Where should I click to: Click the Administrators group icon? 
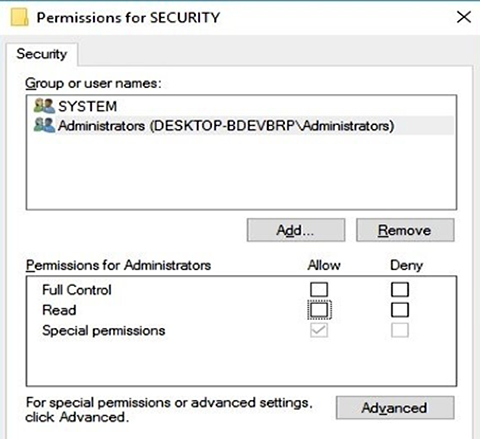[44, 125]
